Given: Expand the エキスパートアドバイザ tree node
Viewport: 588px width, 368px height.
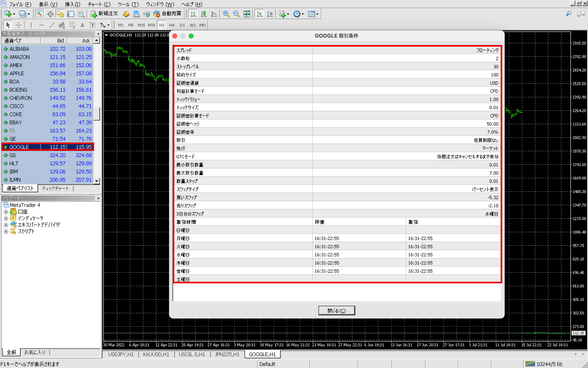Looking at the screenshot, I should (x=6, y=225).
